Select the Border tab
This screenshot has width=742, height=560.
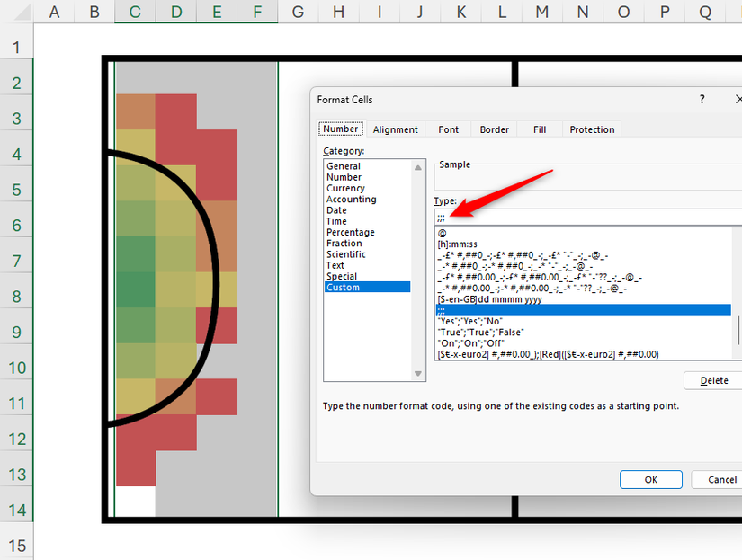494,129
